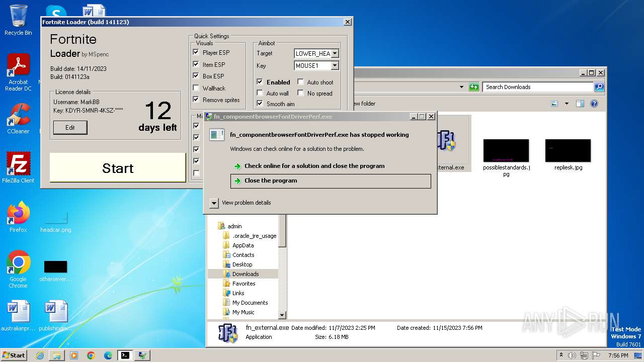
Task: Click the Search Downloads field
Action: (538, 87)
